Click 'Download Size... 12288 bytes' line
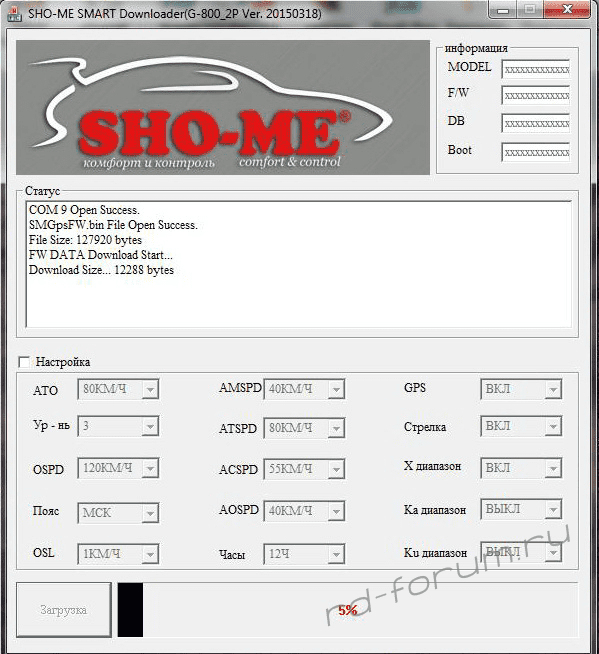Viewport: 599px width, 654px height. click(101, 270)
